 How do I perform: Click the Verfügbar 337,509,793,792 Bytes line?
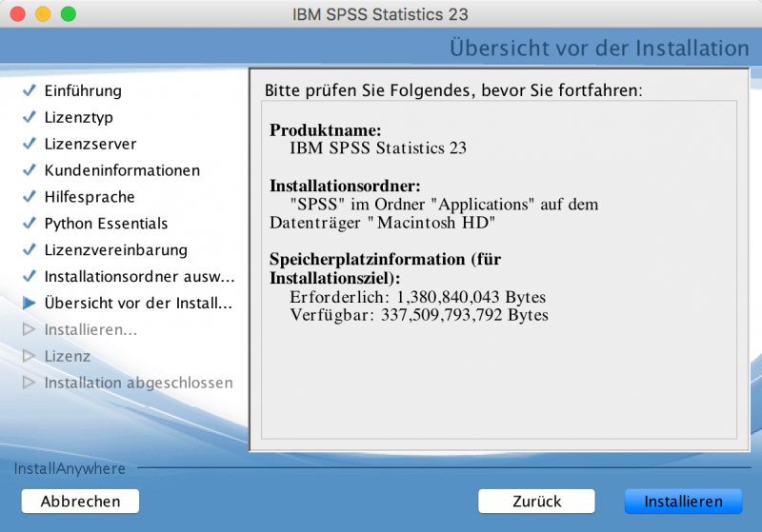click(419, 315)
